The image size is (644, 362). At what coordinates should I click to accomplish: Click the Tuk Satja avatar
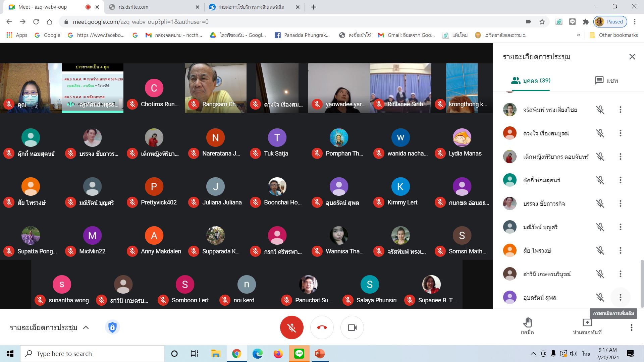click(277, 137)
